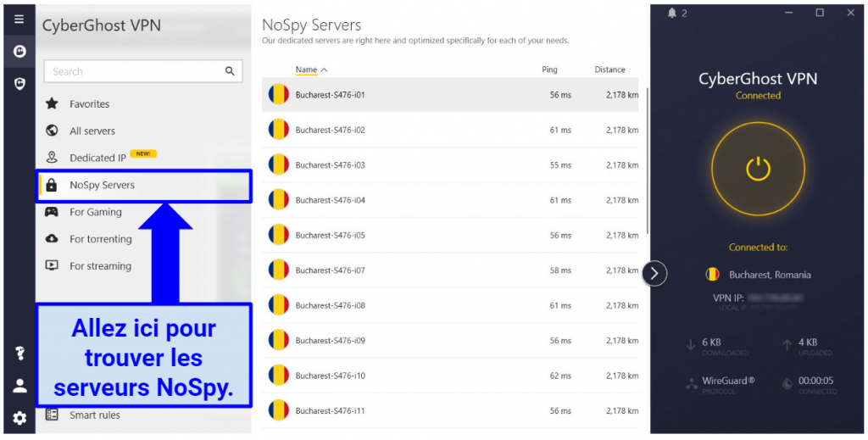
Task: Click the Romanian flag of Bucharest-S476-i02
Action: (278, 130)
